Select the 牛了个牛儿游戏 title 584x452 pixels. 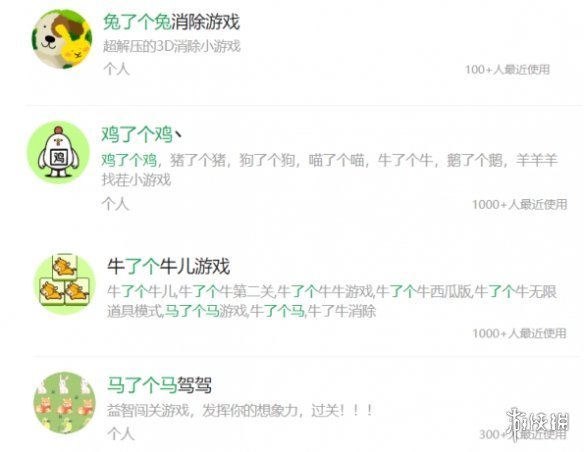169,266
